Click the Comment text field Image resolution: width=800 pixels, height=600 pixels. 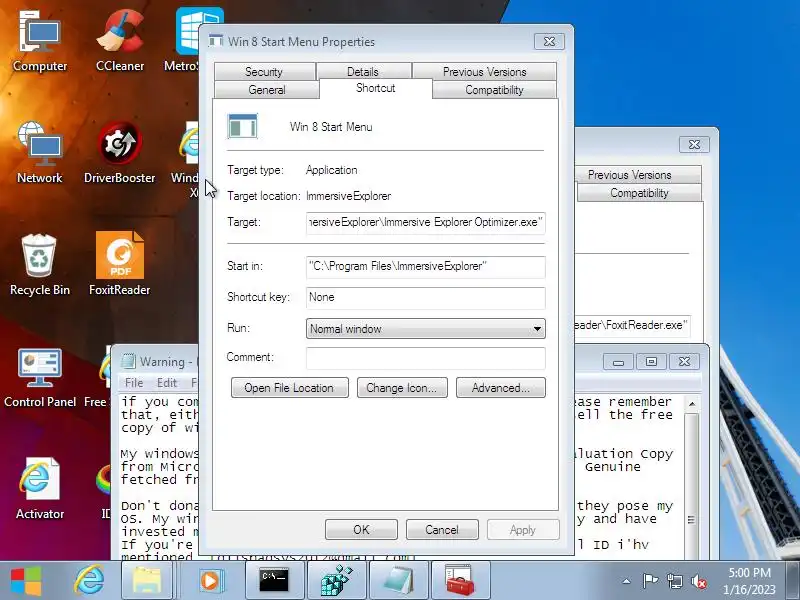[x=426, y=358]
